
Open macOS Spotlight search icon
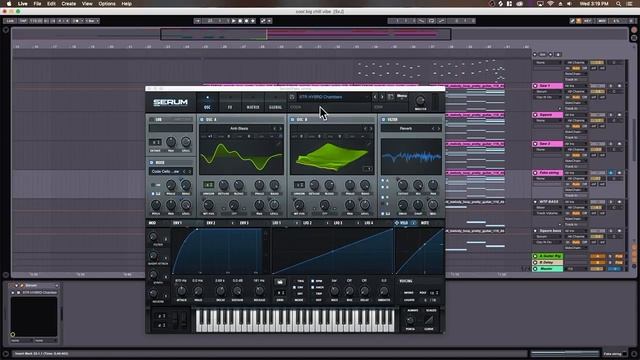[x=619, y=4]
